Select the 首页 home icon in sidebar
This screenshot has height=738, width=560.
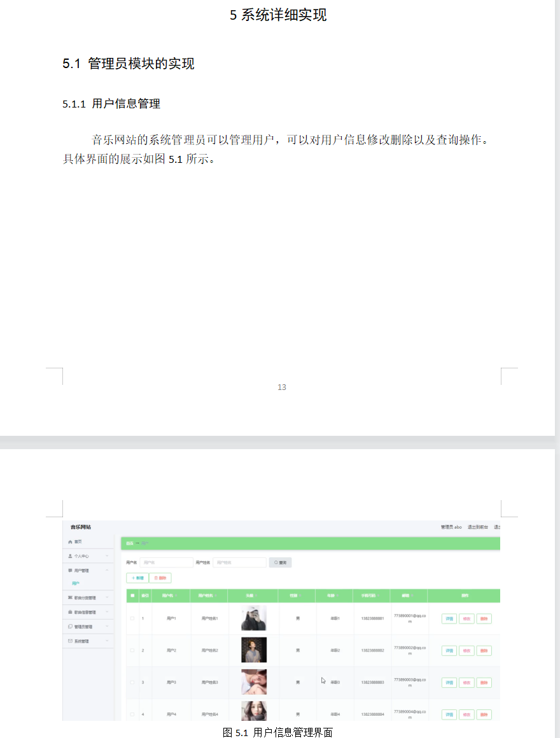point(70,542)
